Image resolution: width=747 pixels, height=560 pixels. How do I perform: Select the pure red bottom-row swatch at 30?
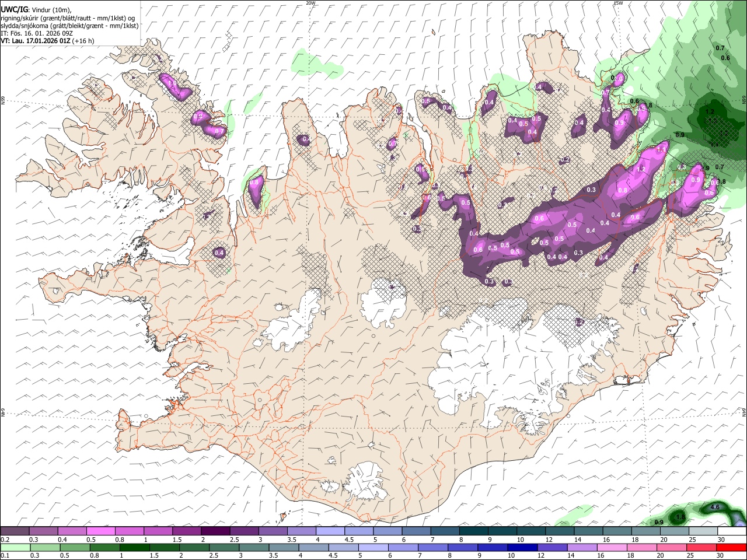pyautogui.click(x=732, y=547)
